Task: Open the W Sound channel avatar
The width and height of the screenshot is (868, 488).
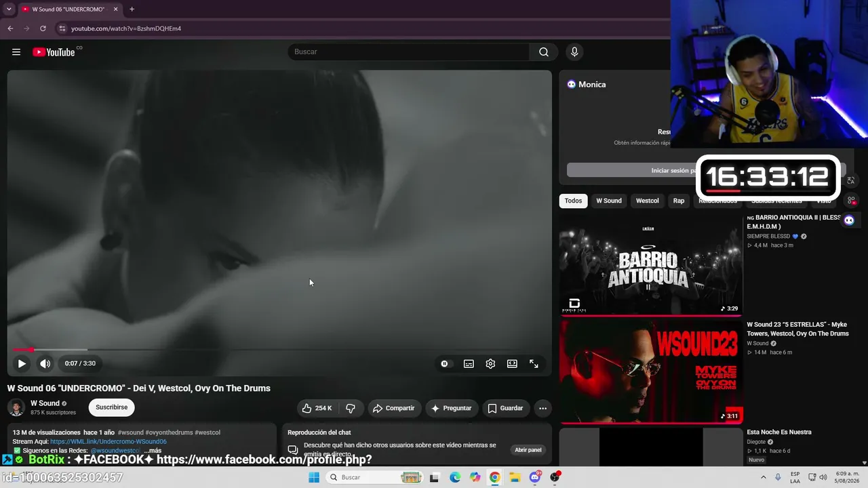Action: [x=16, y=407]
